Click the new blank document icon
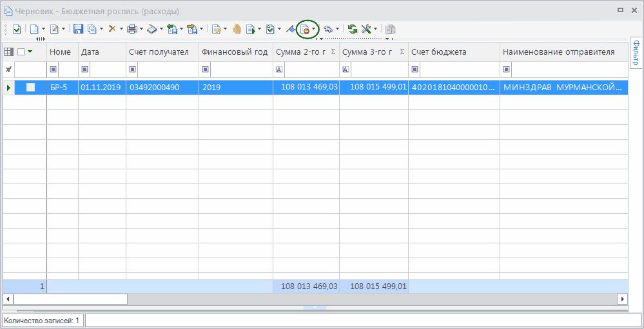This screenshot has width=644, height=329. 34,29
